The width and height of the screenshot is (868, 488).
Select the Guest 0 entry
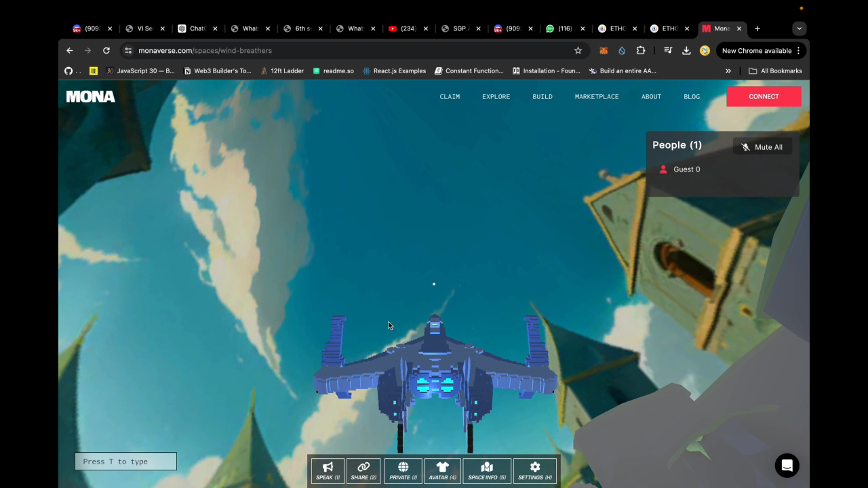[x=679, y=169]
